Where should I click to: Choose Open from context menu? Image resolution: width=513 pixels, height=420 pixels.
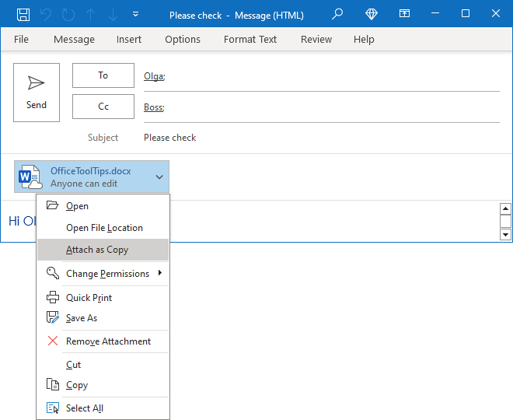click(103, 206)
